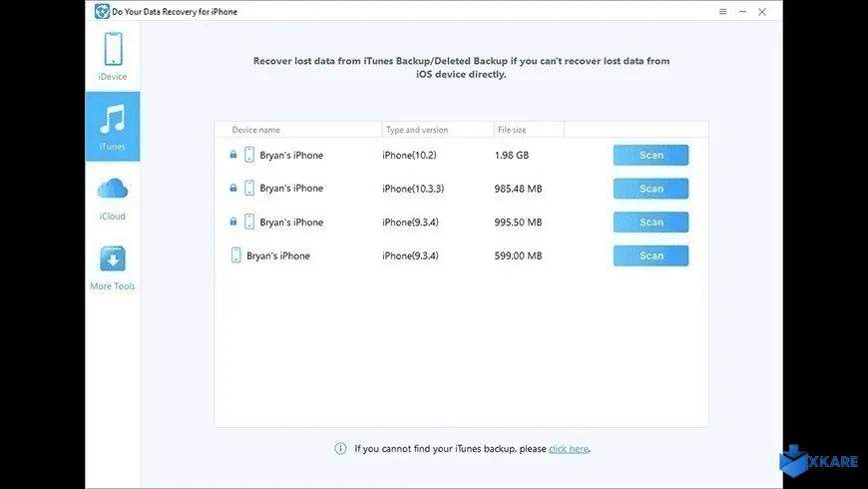Click the app logo in title bar
This screenshot has width=868, height=489.
(x=102, y=11)
